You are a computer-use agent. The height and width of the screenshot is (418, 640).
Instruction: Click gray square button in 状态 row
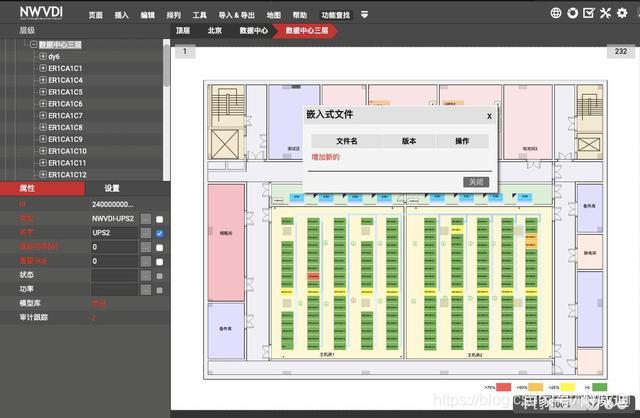[146, 276]
